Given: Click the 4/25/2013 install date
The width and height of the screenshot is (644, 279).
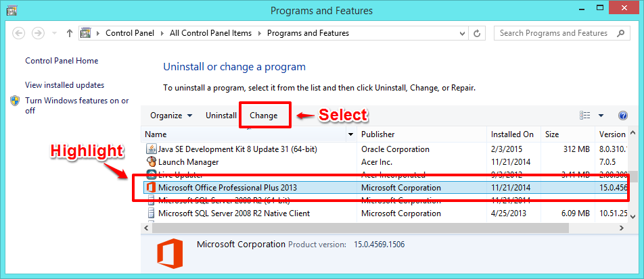Looking at the screenshot, I should click(509, 213).
